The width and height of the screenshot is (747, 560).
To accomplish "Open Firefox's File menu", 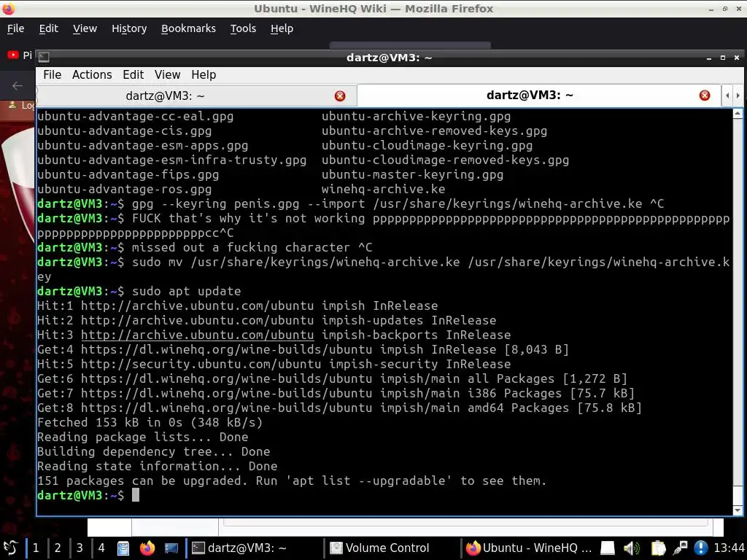I will click(15, 28).
